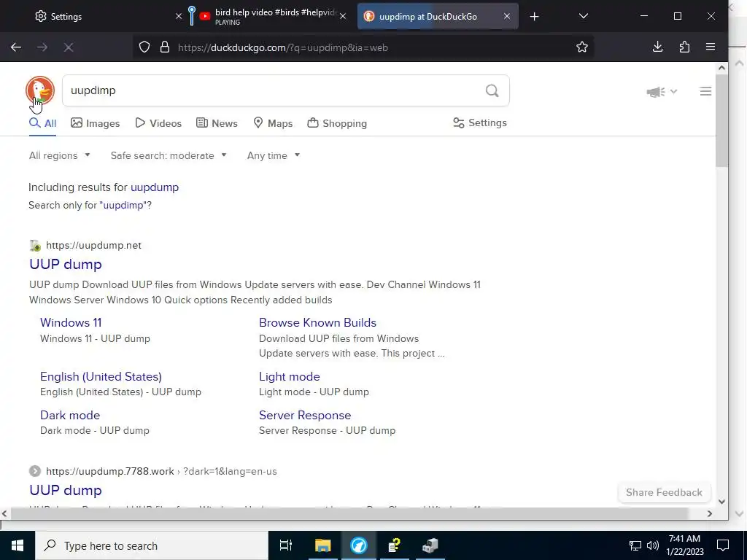Click the horizontal scrollbar thumb
The height and width of the screenshot is (560, 747).
coord(349,513)
